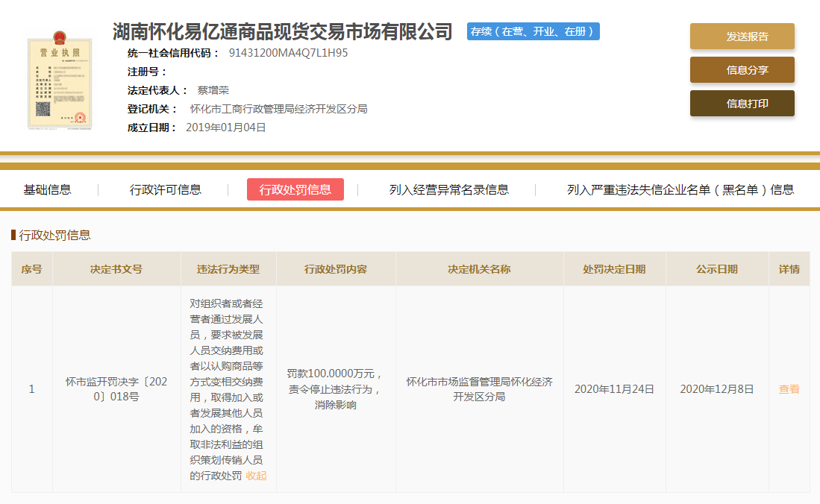This screenshot has height=504, width=820.
Task: Click the 公示日期 column header
Action: click(x=717, y=269)
